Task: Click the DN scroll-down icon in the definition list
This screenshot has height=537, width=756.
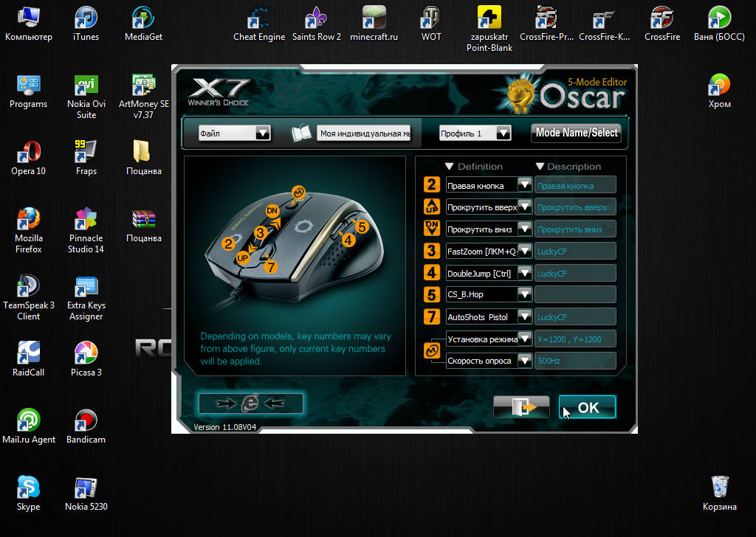Action: pyautogui.click(x=432, y=228)
